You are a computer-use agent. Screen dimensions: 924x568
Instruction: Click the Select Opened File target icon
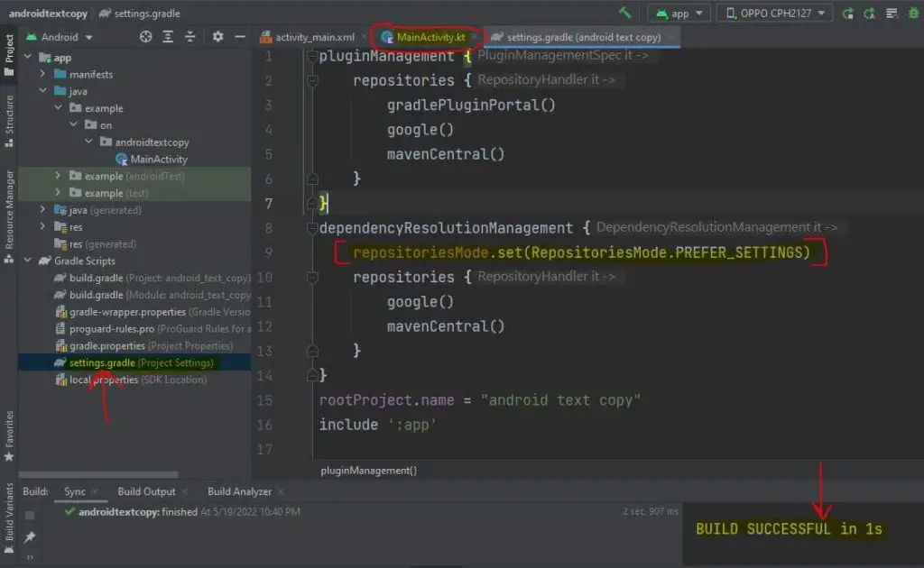pyautogui.click(x=145, y=37)
